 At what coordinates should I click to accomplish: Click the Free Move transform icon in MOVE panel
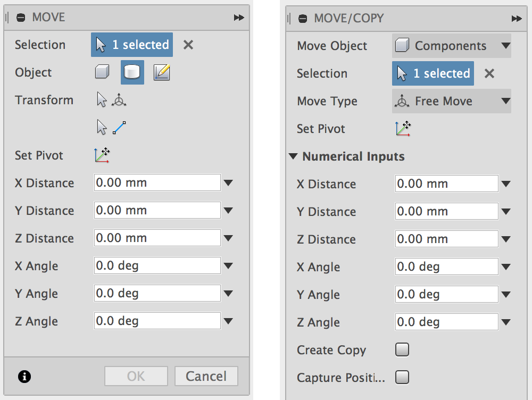click(x=112, y=100)
